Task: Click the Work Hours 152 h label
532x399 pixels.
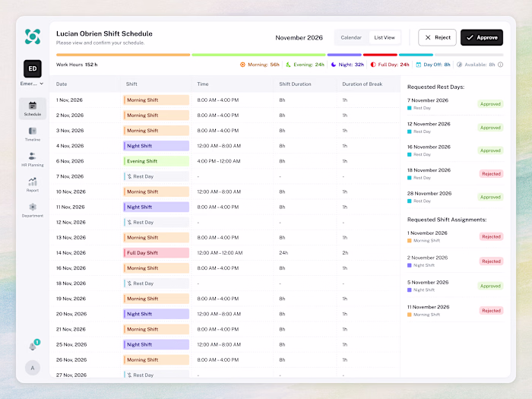Action: click(x=77, y=65)
